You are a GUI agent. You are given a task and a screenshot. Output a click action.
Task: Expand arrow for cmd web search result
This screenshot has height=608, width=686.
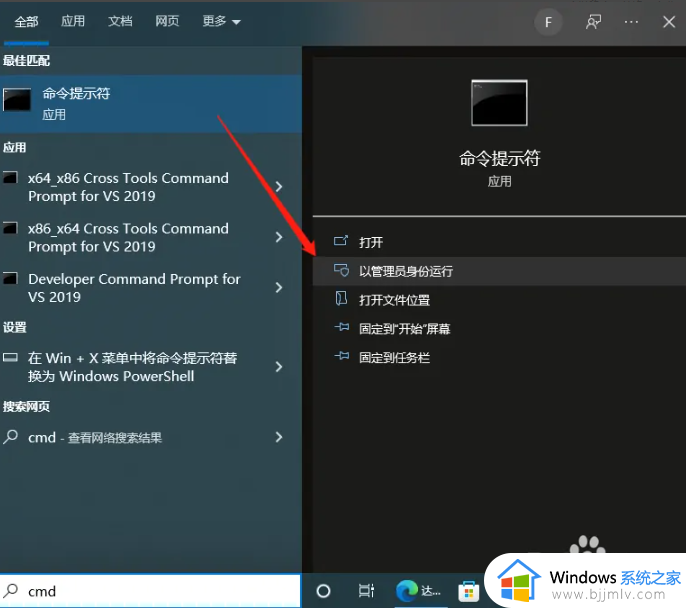tap(279, 437)
